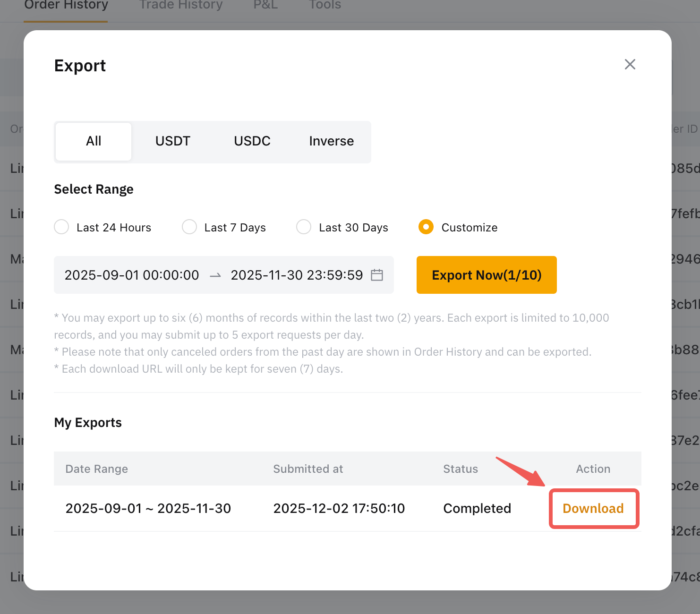Edit end date 2025-11-30 23:59:59
This screenshot has height=614, width=700.
[x=297, y=275]
